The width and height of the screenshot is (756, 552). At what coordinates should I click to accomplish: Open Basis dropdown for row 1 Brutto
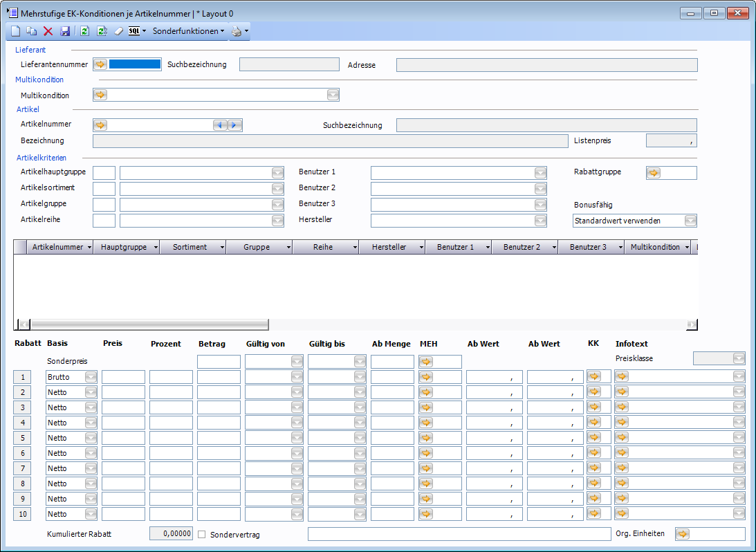point(91,377)
